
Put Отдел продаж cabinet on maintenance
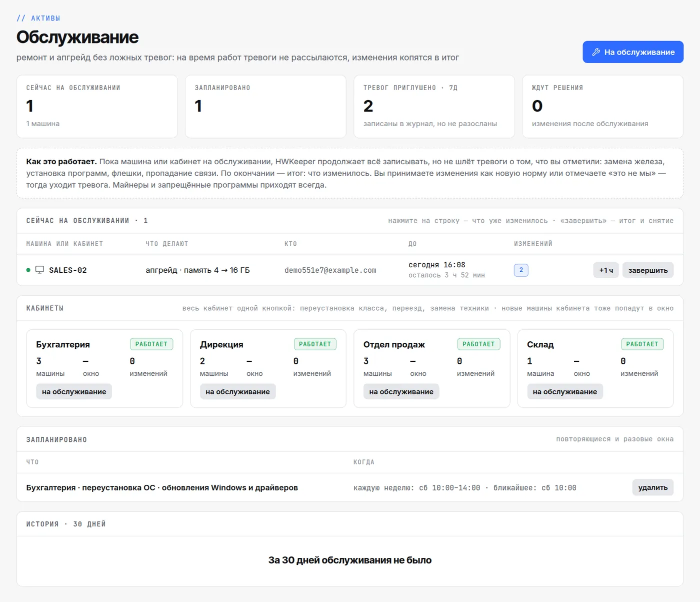401,392
